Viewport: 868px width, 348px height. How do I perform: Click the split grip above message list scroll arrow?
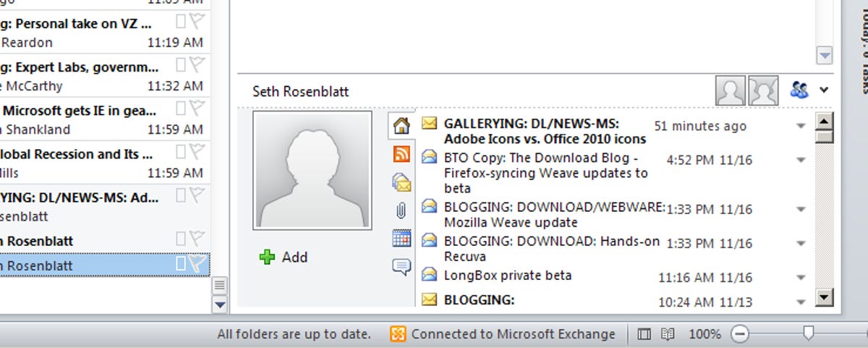pyautogui.click(x=220, y=285)
